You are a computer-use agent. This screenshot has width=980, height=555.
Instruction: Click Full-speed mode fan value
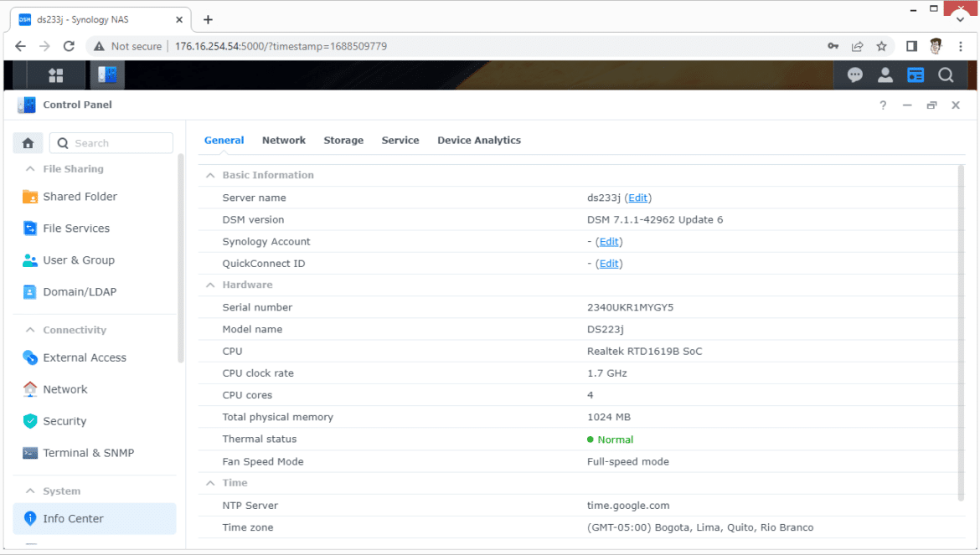click(627, 462)
